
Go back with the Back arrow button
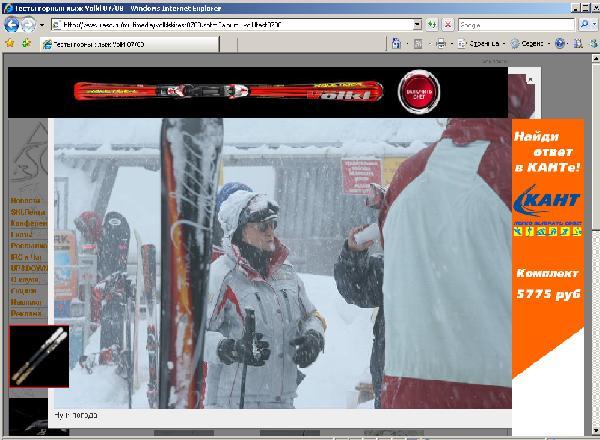coord(11,25)
